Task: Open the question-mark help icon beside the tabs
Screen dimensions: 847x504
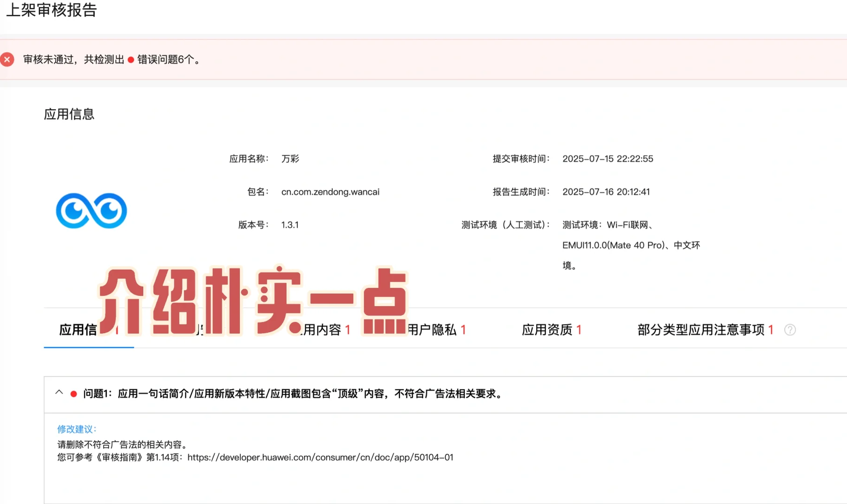Action: 791,330
